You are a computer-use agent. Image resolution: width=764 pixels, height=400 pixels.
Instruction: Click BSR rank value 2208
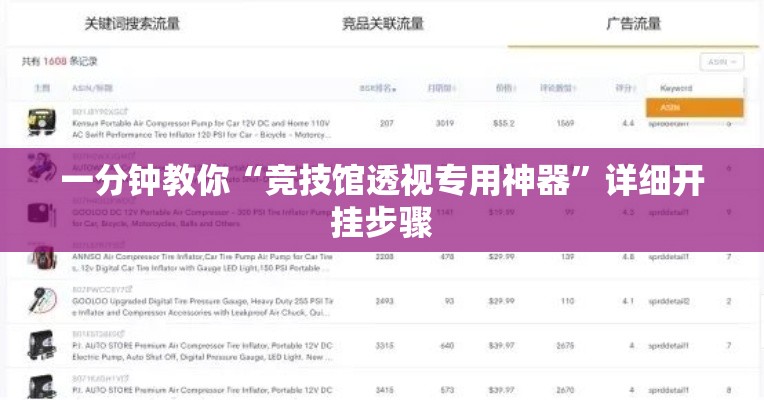click(384, 256)
